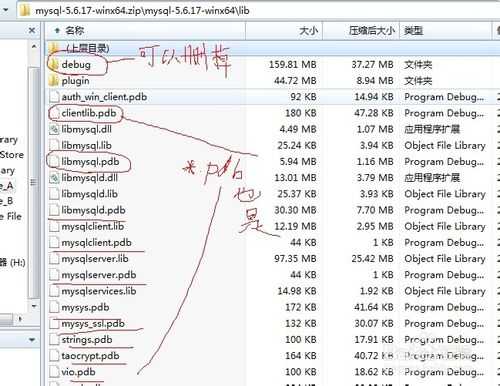This screenshot has width=500, height=386.
Task: Click the 13.01 MB size of libmysqld.dll
Action: [295, 178]
